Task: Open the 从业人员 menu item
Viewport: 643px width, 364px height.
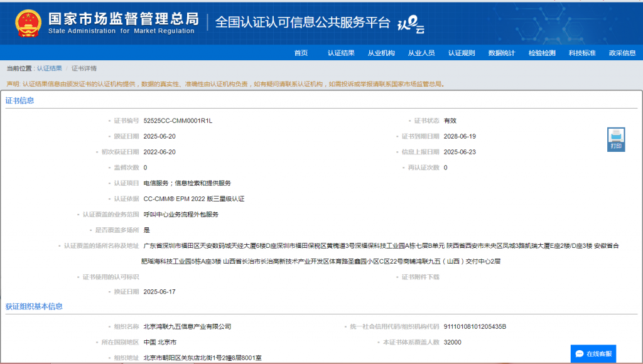Action: click(x=421, y=53)
